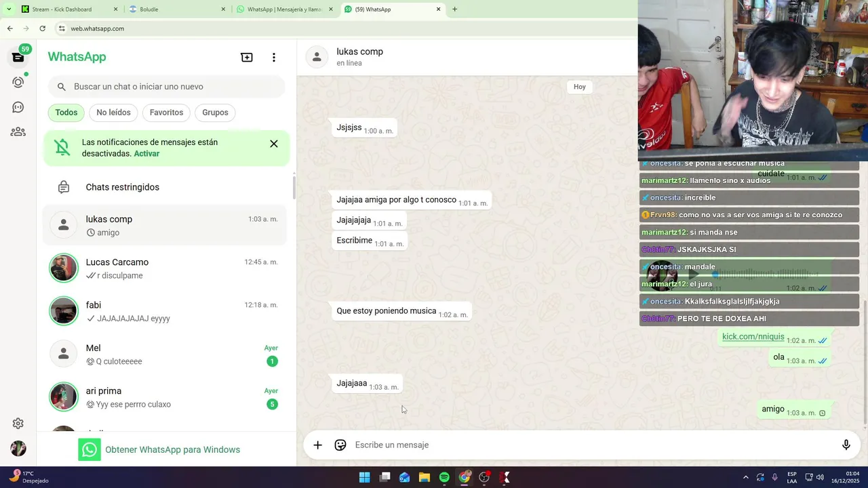Select the No leídos chat filter
Screen dimensions: 868x488
[113, 113]
